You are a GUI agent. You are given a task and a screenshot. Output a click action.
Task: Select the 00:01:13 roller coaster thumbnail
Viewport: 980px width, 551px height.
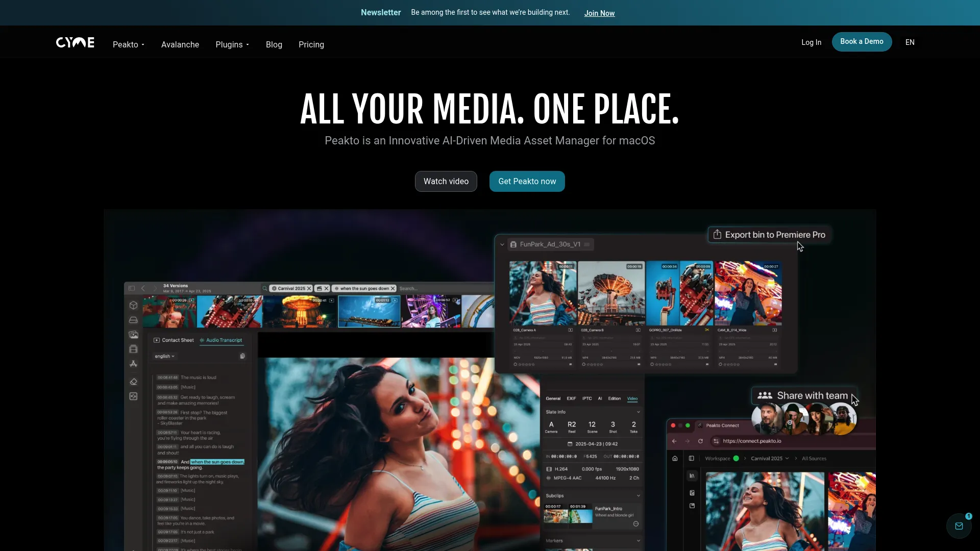click(369, 311)
